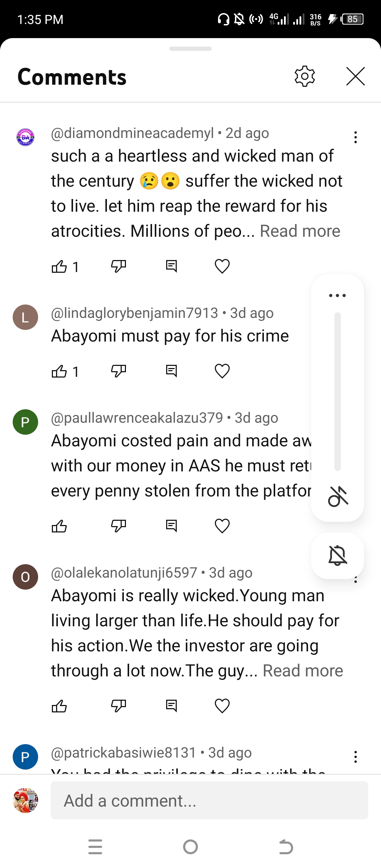The height and width of the screenshot is (868, 381).
Task: Close the Comments panel
Action: [355, 76]
